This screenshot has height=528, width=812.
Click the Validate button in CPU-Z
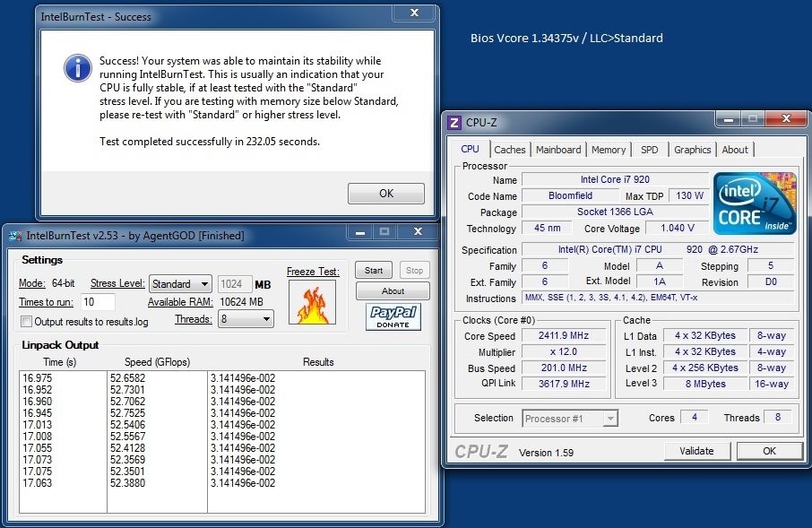(696, 451)
